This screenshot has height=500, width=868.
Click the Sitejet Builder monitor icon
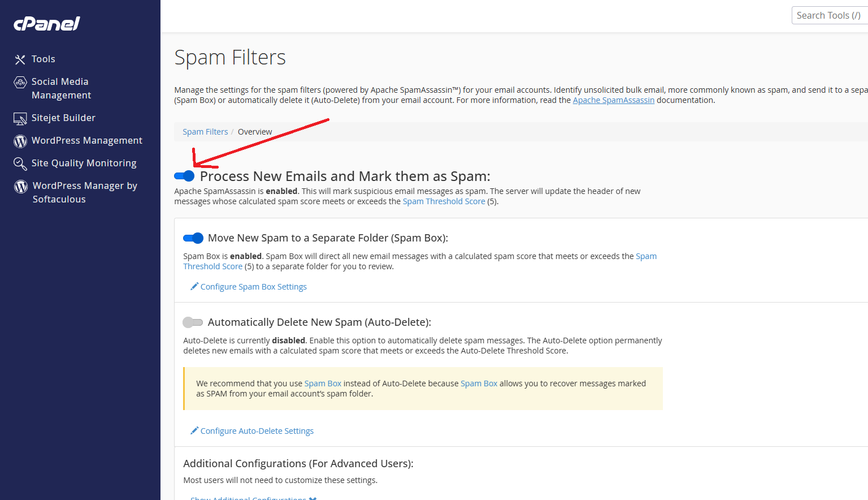click(x=20, y=119)
